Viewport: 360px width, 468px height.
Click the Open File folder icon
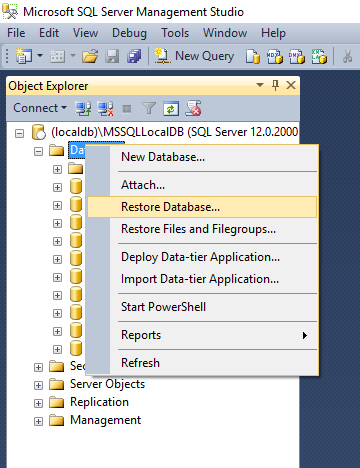(x=90, y=56)
